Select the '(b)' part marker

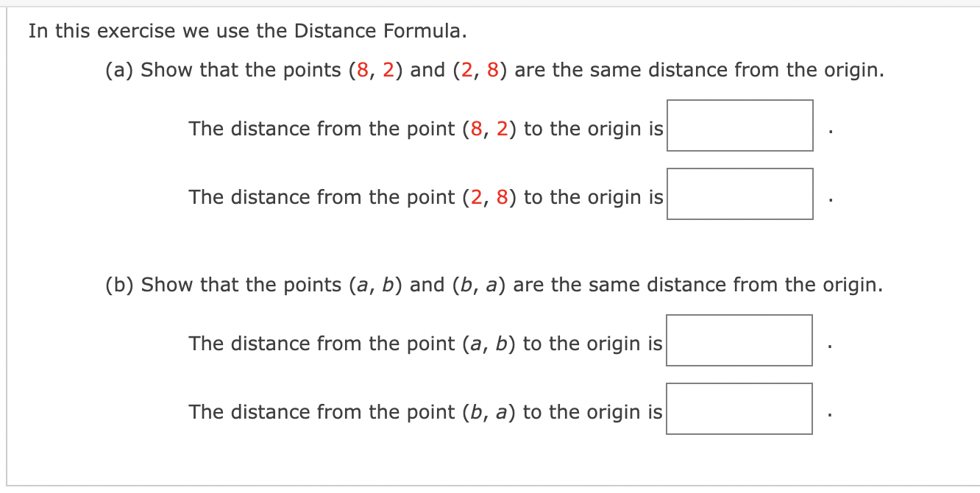[118, 285]
